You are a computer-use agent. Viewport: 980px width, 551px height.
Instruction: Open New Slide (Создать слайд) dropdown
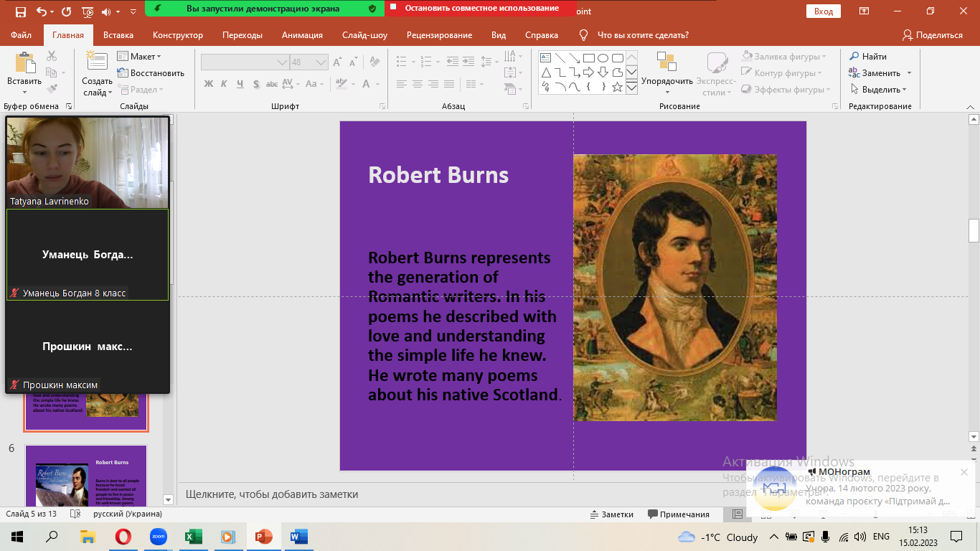tap(97, 87)
